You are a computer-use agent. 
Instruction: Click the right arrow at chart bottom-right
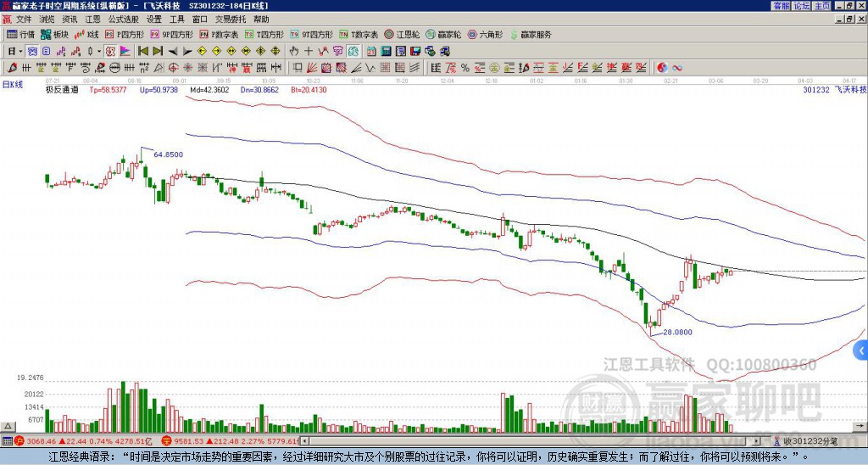pos(860,426)
